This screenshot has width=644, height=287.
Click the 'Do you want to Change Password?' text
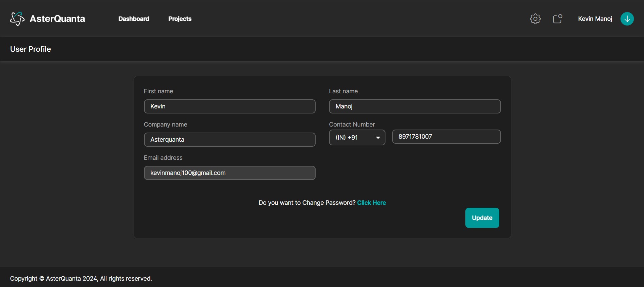pyautogui.click(x=307, y=203)
